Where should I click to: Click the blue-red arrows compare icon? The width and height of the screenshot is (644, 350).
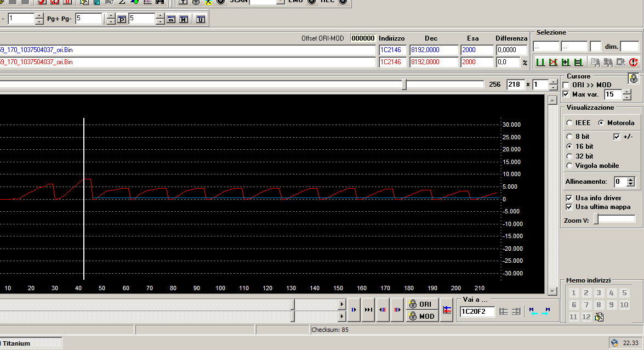[447, 310]
